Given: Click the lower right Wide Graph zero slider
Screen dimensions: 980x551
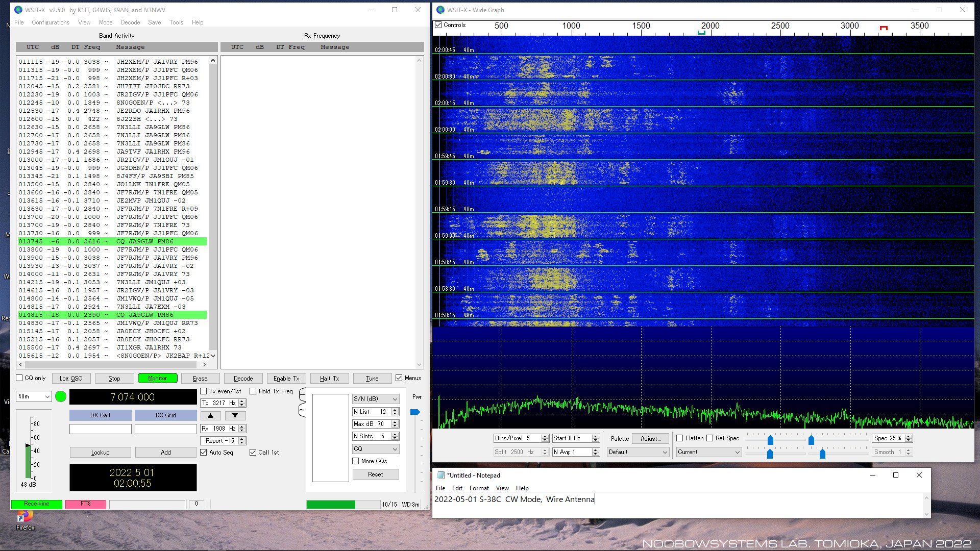Looking at the screenshot, I should click(822, 454).
